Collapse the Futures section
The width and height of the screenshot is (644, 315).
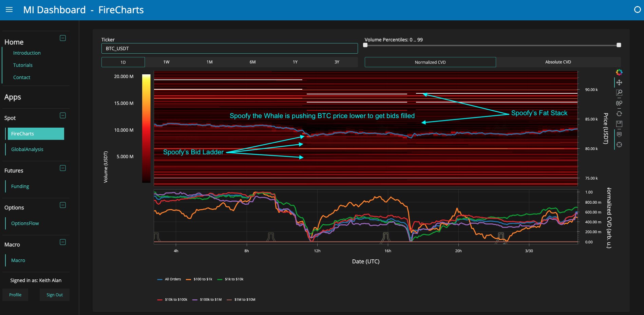63,168
